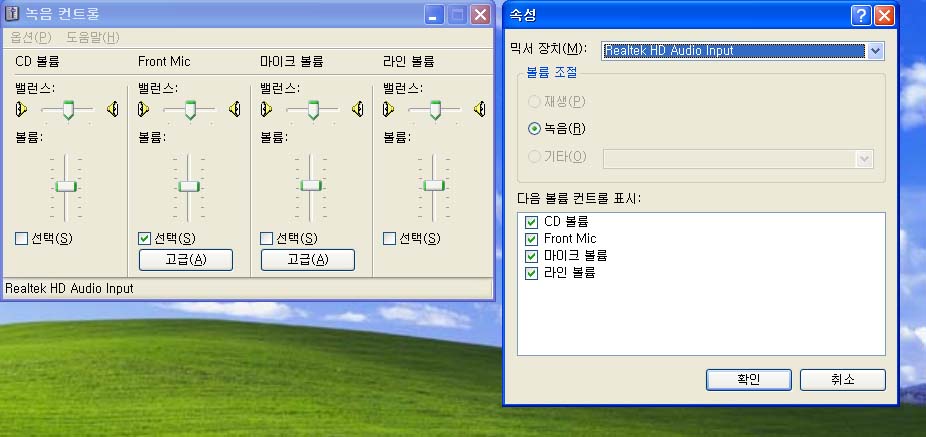Click right speaker icon under Front Mic balance
The image size is (926, 437).
tap(235, 109)
